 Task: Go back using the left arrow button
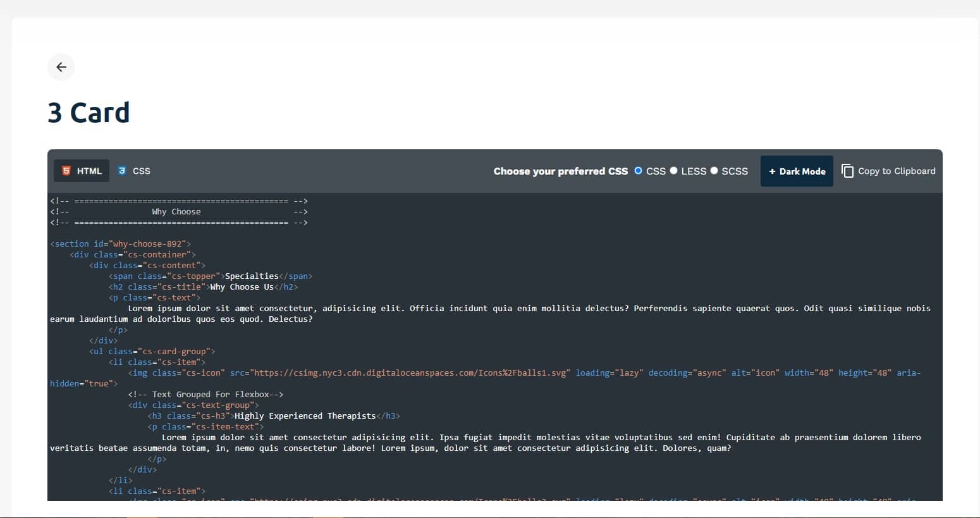point(61,67)
